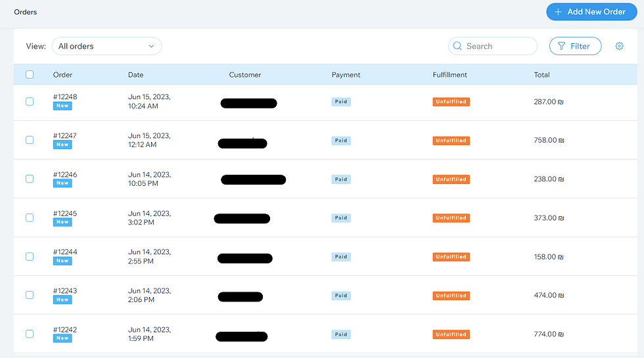644x358 pixels.
Task: Check the box for order #12242
Action: pyautogui.click(x=30, y=334)
